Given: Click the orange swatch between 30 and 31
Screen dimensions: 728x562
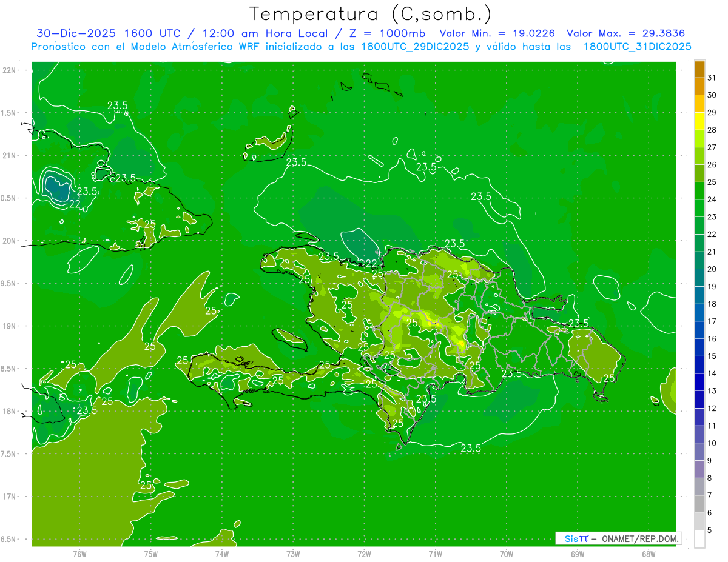Looking at the screenshot, I should click(x=699, y=86).
